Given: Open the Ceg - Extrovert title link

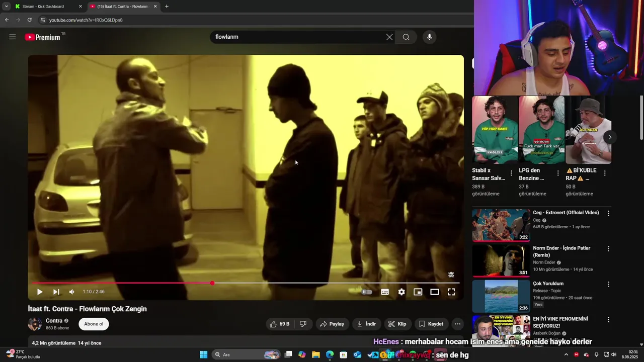Looking at the screenshot, I should click(566, 213).
